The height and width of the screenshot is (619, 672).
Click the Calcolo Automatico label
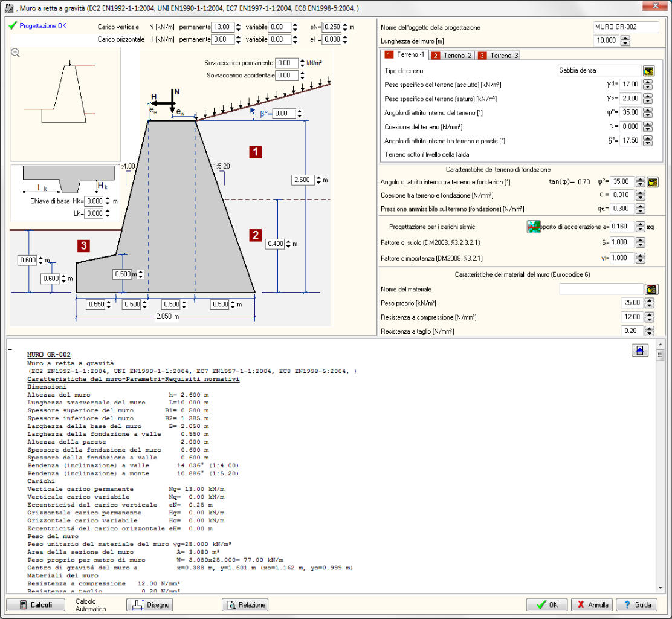click(91, 605)
